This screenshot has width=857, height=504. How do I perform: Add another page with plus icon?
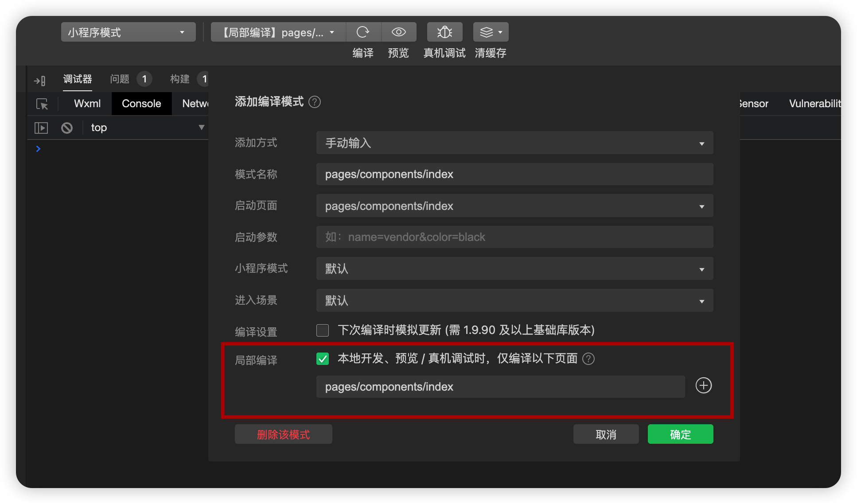(x=703, y=385)
